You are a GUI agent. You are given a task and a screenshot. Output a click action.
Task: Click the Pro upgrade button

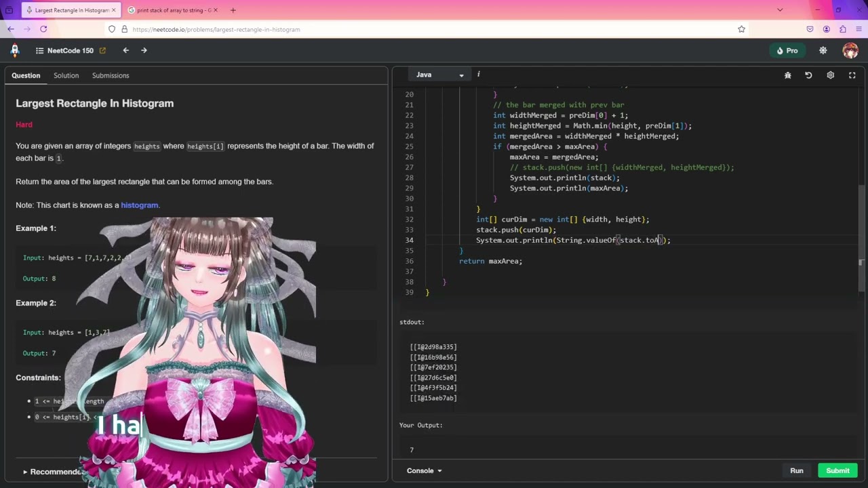pyautogui.click(x=787, y=51)
